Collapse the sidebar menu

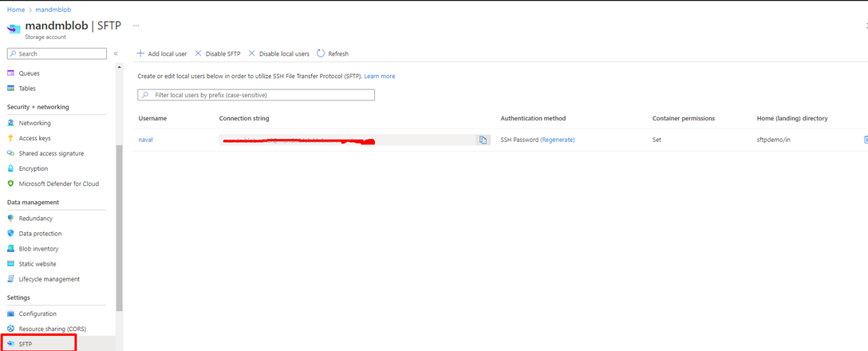[116, 53]
